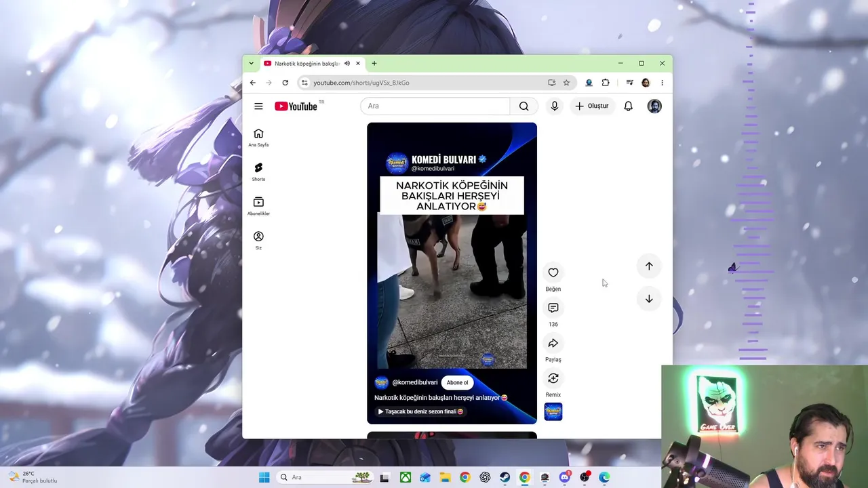
Task: Open Chrome's three-dot menu
Action: coord(662,83)
